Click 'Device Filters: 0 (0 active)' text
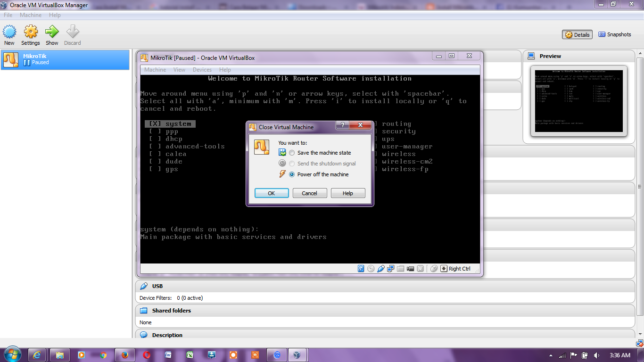Viewport: 644px width, 362px height. (171, 298)
